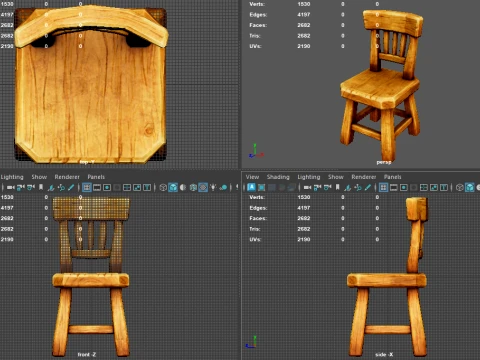This screenshot has width=480, height=360.
Task: Toggle Resolution Gate in front view toolbar
Action: pos(107,187)
